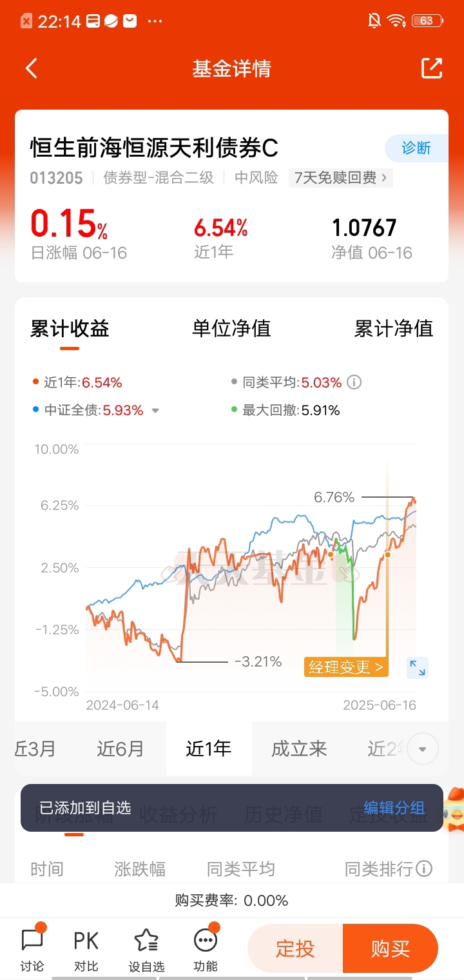The width and height of the screenshot is (464, 980).
Task: Expand 7天免赎回费 details chevron
Action: pos(384,178)
